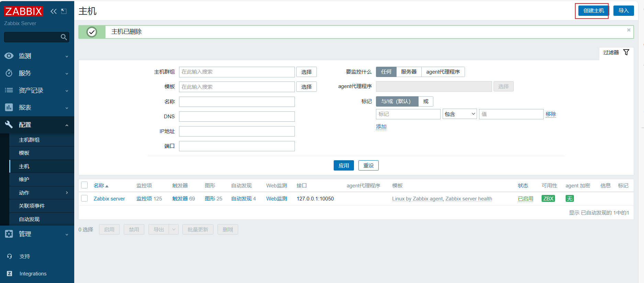
Task: Click the Zabbix logo
Action: (23, 11)
